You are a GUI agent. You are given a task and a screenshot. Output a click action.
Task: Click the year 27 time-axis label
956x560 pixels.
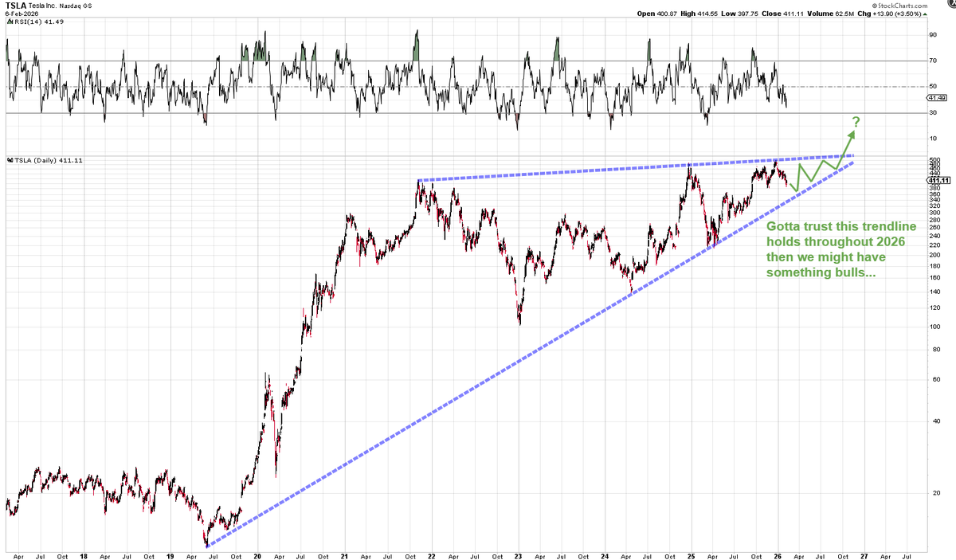864,555
